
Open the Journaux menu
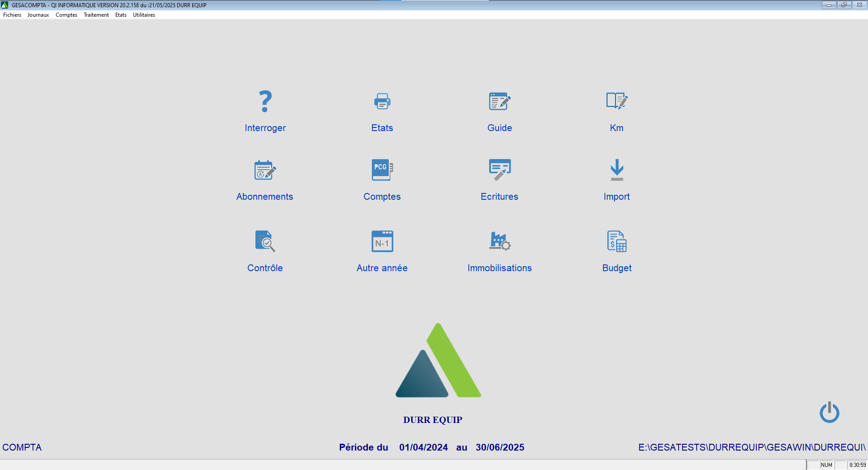click(x=38, y=15)
